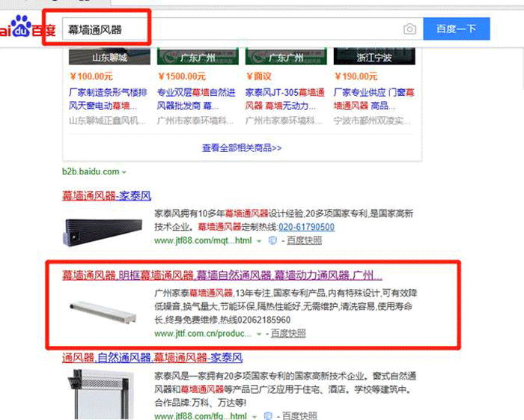Click the black ventilator product thumbnail

(x=103, y=232)
